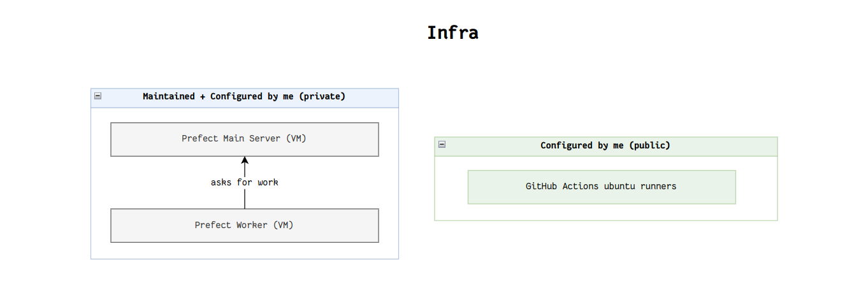Click the "Maintained + Configured by me" header text
This screenshot has width=868, height=302.
(217, 97)
